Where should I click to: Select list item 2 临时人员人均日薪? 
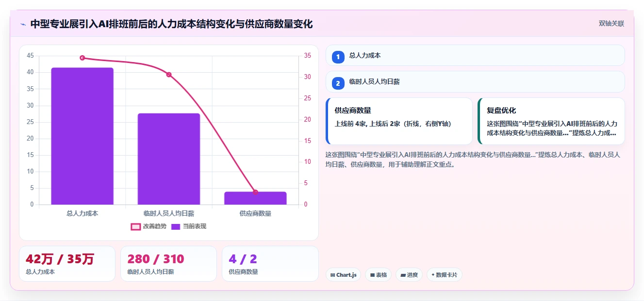[475, 82]
